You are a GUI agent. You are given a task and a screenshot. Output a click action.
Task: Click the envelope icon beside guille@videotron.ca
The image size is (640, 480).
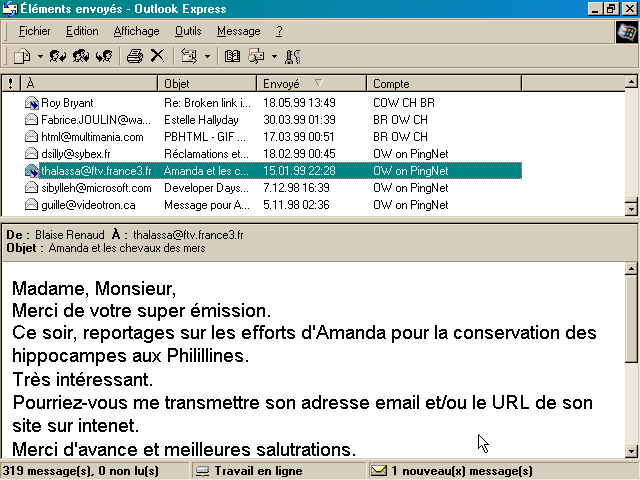31,204
